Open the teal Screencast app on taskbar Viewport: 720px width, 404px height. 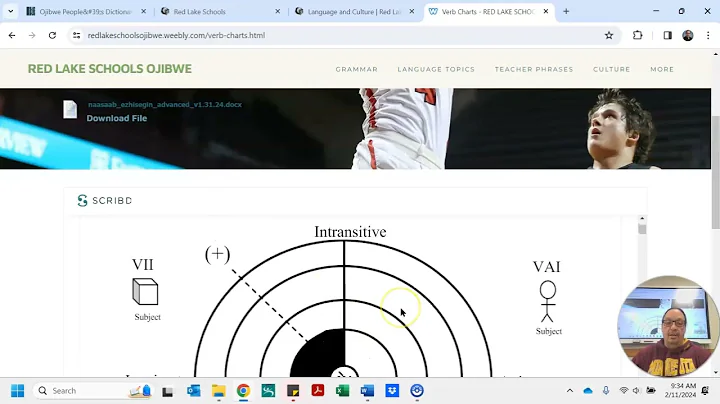(268, 391)
